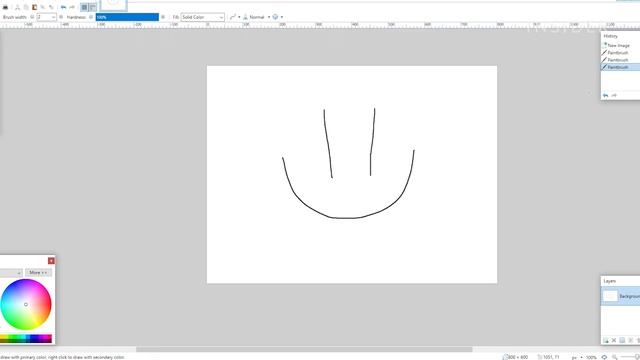Click Add New Layer icon
Image resolution: width=640 pixels, height=360 pixels.
point(606,340)
